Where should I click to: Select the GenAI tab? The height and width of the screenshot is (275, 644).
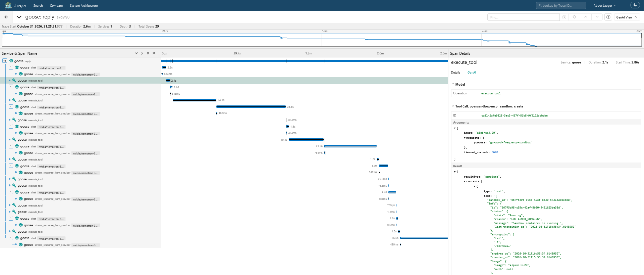[x=472, y=73]
